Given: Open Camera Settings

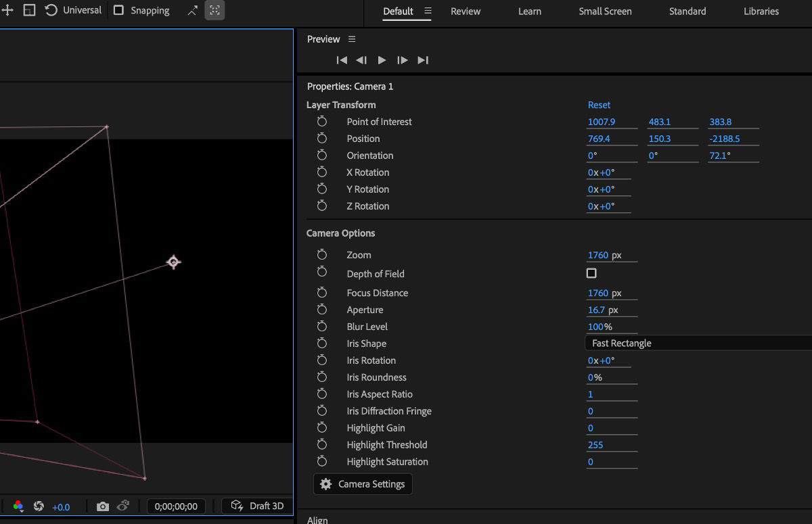Looking at the screenshot, I should coord(363,484).
